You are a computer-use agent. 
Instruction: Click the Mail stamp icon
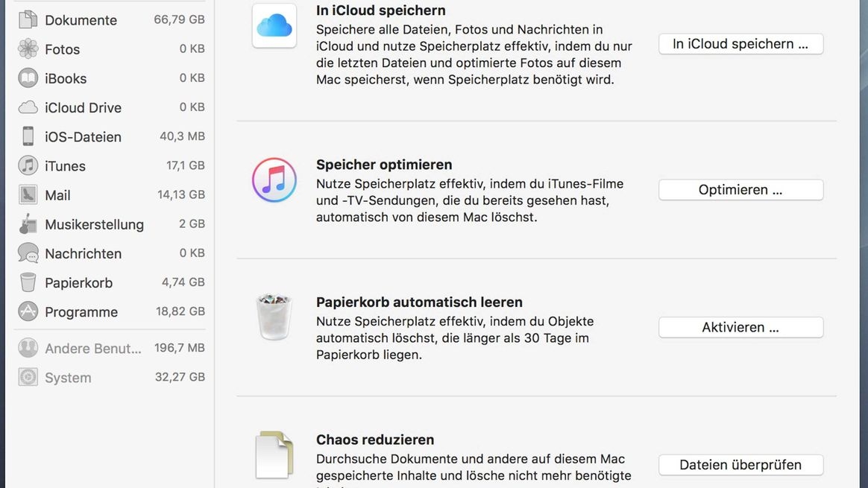click(28, 195)
